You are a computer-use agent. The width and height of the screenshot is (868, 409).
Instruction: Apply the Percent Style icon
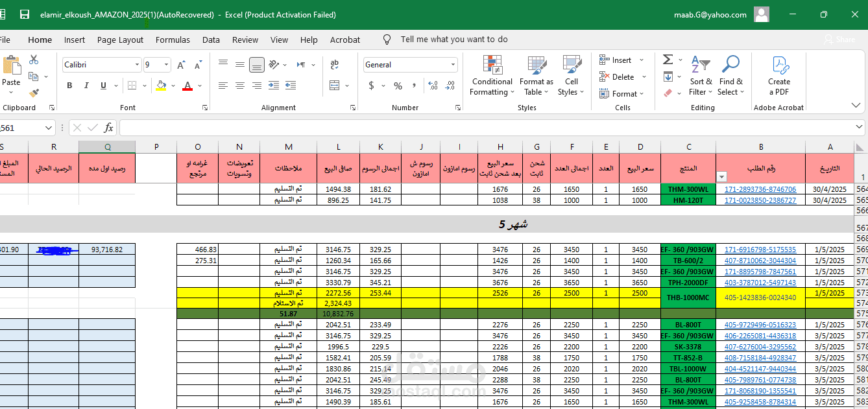tap(398, 86)
